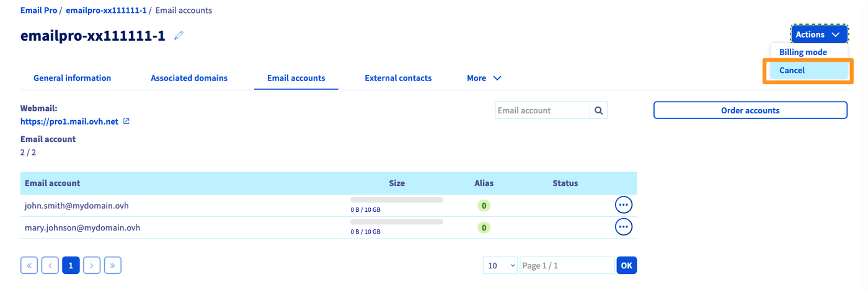Open the https://pro1.mail.ovh.net webmail link
Viewport: 868px width, 290px height.
69,121
